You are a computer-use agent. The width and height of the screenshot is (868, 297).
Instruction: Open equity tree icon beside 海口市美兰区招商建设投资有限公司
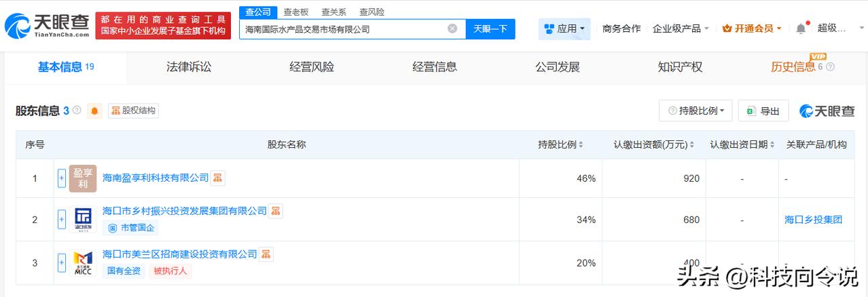coord(266,254)
